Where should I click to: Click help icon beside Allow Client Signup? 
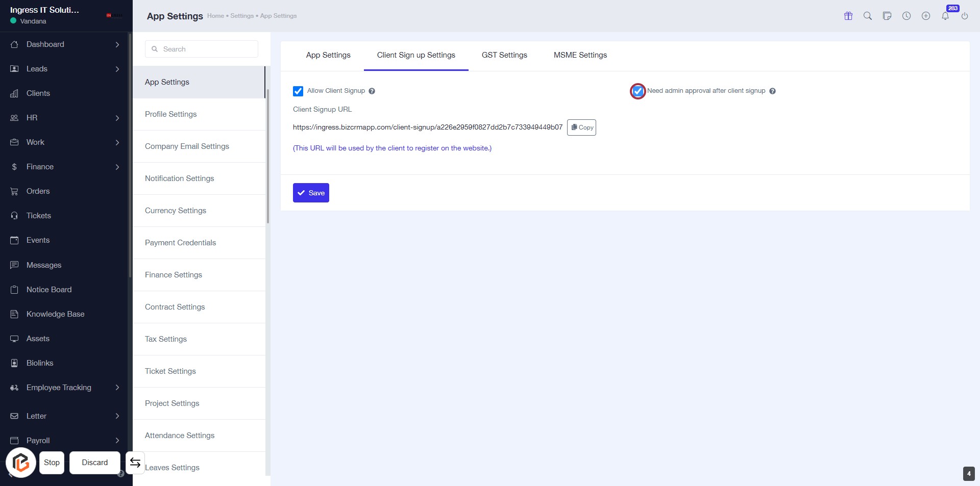click(x=372, y=91)
